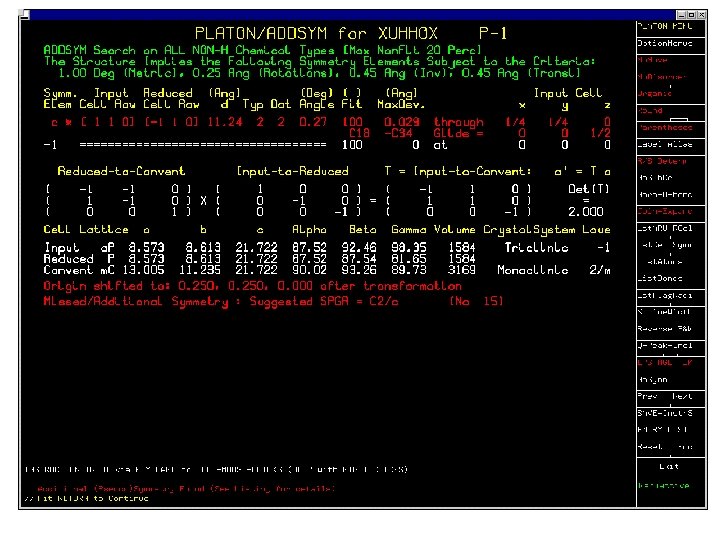Click the 'ADDSYM Search on ALL NON-H' line
Viewport: 720px width, 540px height.
coord(263,50)
